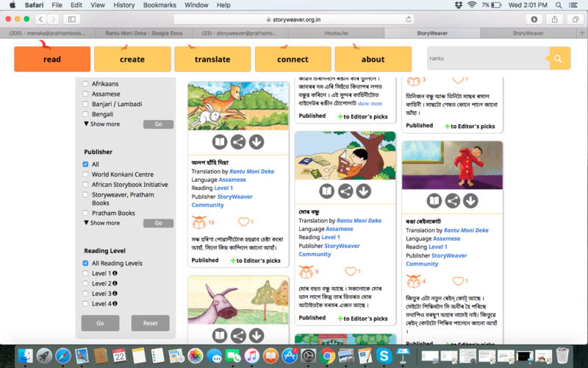The height and width of the screenshot is (368, 588).
Task: Click the storyweaver.org.in address bar
Action: [x=293, y=19]
